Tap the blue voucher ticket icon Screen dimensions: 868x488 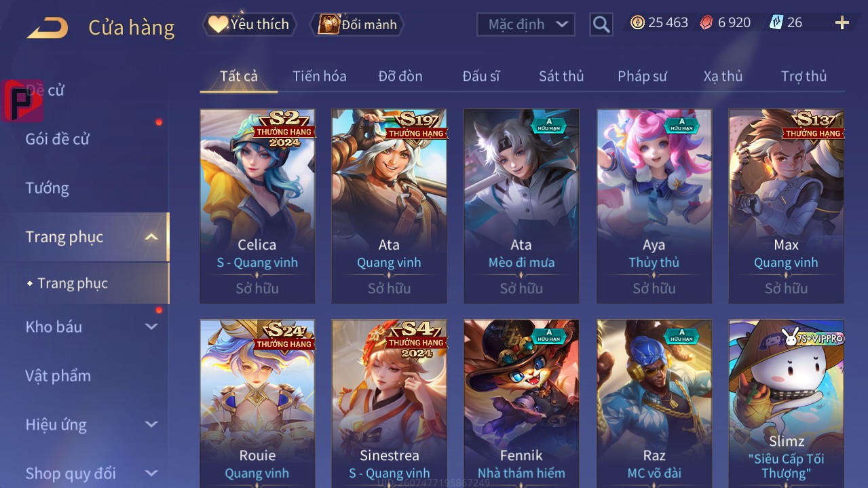click(x=776, y=23)
